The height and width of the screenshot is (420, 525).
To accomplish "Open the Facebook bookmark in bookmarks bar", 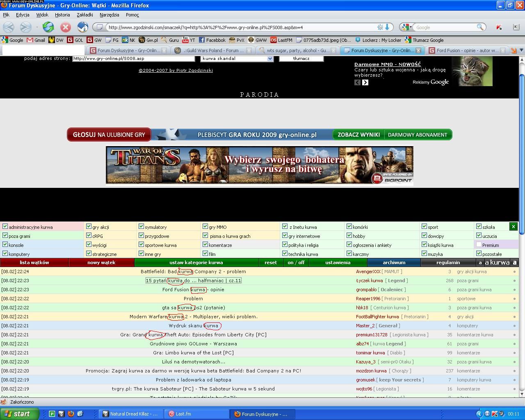I will (x=212, y=40).
